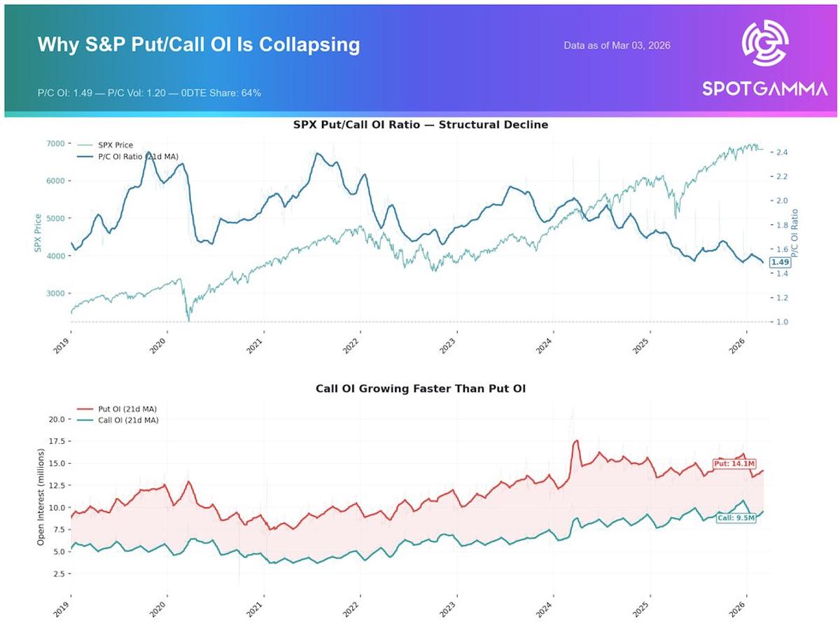This screenshot has width=840, height=631.
Task: Click the SPX Price legend line swatch
Action: coord(85,145)
